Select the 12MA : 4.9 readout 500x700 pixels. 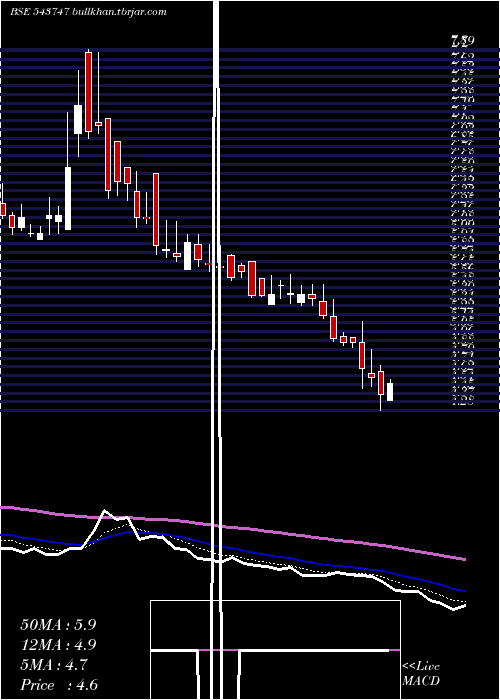point(58,645)
